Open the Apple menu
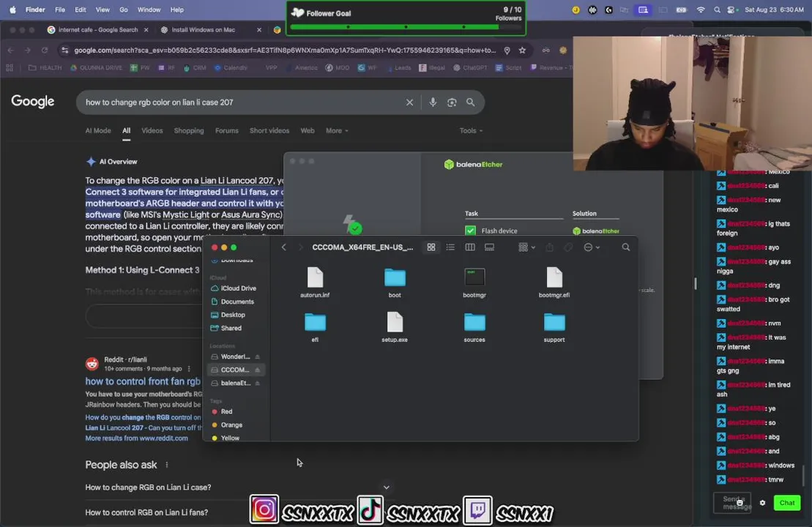 [x=13, y=10]
